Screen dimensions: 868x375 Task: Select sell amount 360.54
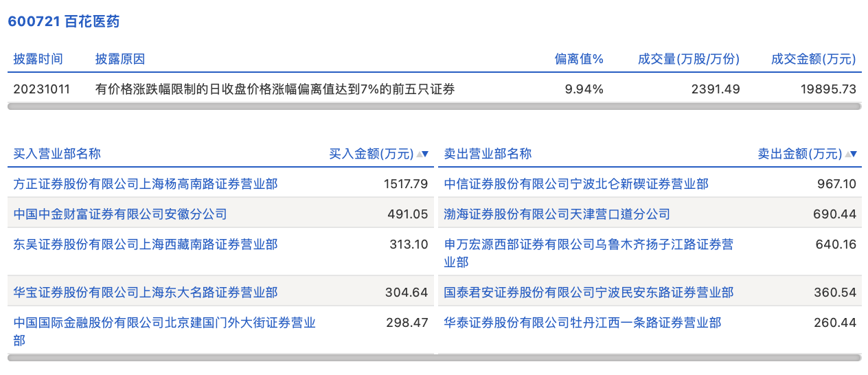[x=836, y=293]
